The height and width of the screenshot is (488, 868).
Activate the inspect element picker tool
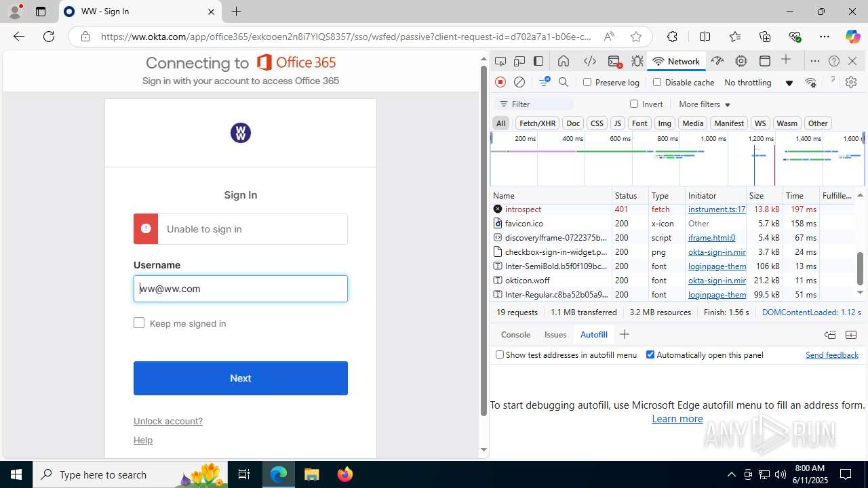tap(500, 61)
